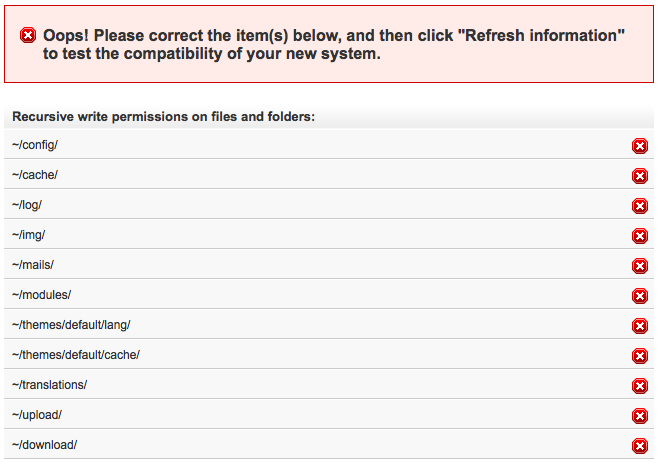Click the red X icon for ~/log/
Screen dimensions: 660x467
click(x=640, y=206)
